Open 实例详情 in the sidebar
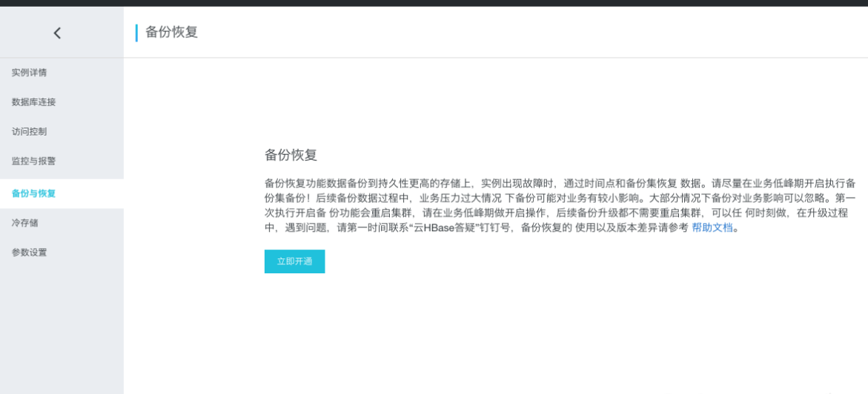This screenshot has width=868, height=394. [29, 73]
